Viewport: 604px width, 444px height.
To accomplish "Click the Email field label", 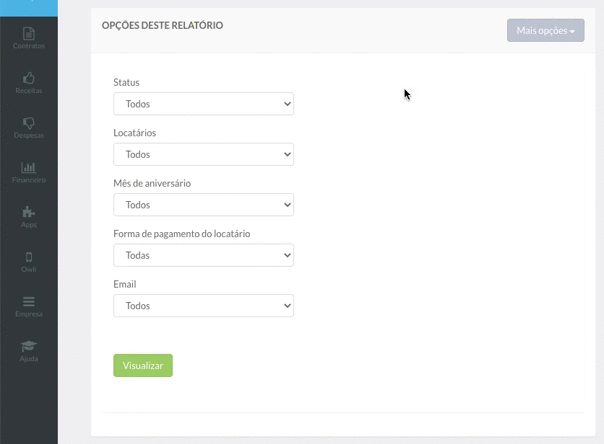I will pos(124,284).
